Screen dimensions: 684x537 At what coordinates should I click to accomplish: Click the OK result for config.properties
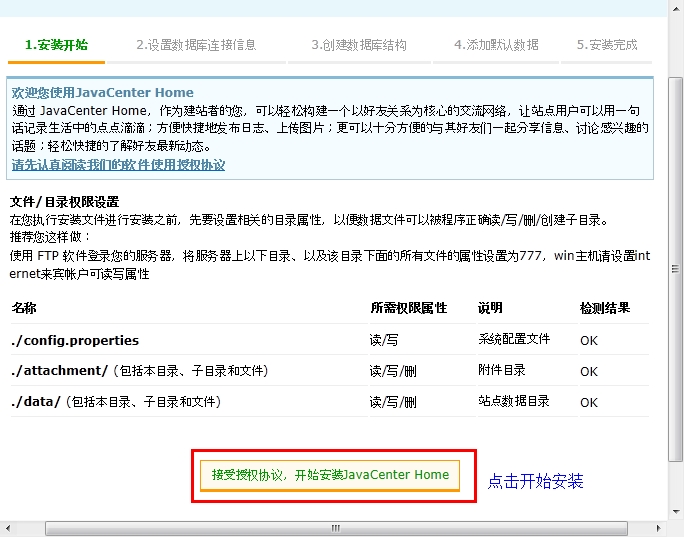tap(589, 341)
